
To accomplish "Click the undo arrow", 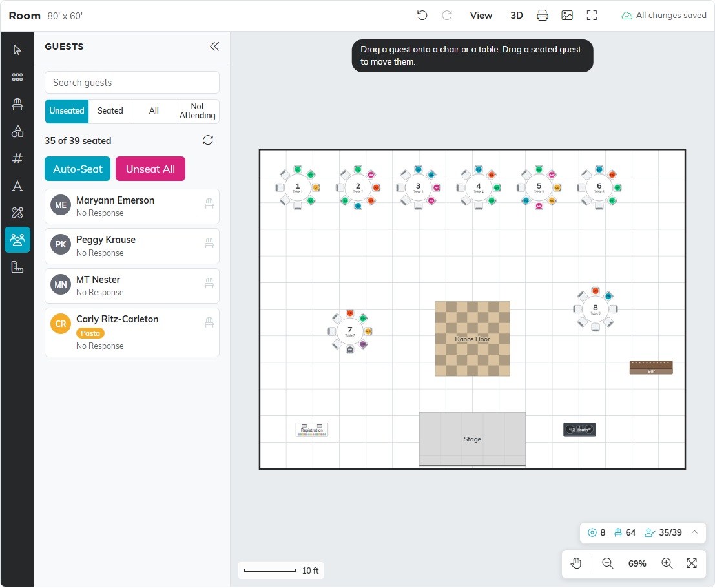I will tap(422, 16).
